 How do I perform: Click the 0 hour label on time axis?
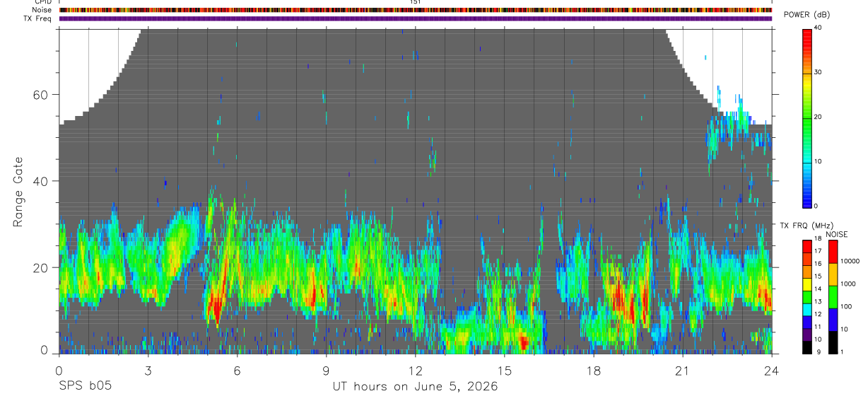tap(59, 370)
